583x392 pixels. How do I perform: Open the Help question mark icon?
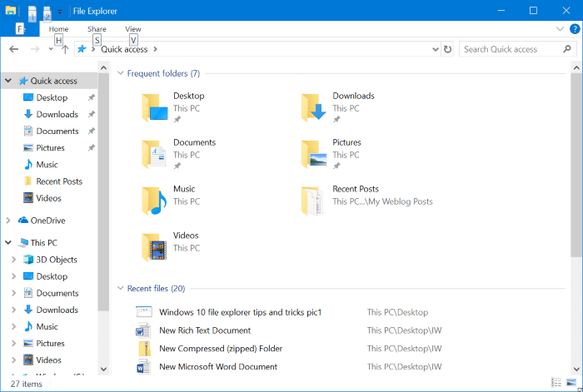pos(575,28)
